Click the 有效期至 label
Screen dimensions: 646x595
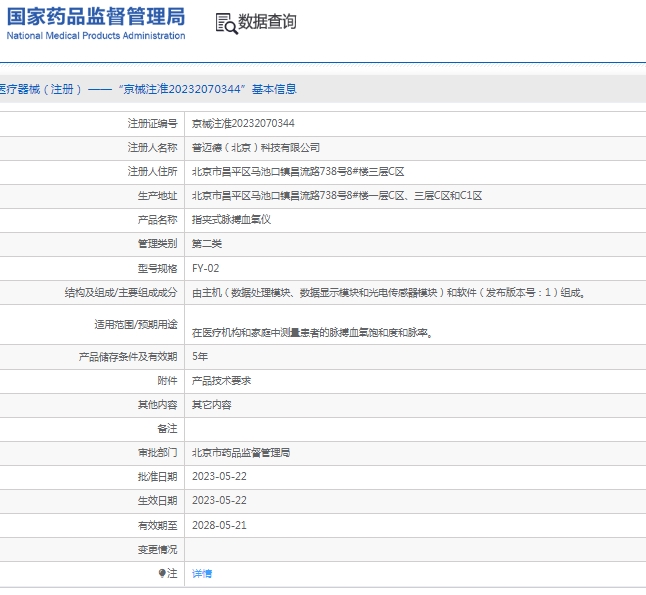[x=157, y=525]
